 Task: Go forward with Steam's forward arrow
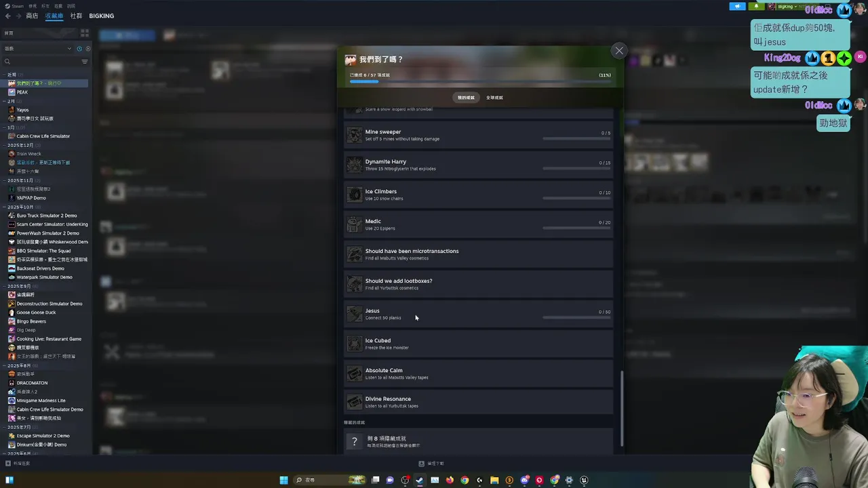pos(18,16)
